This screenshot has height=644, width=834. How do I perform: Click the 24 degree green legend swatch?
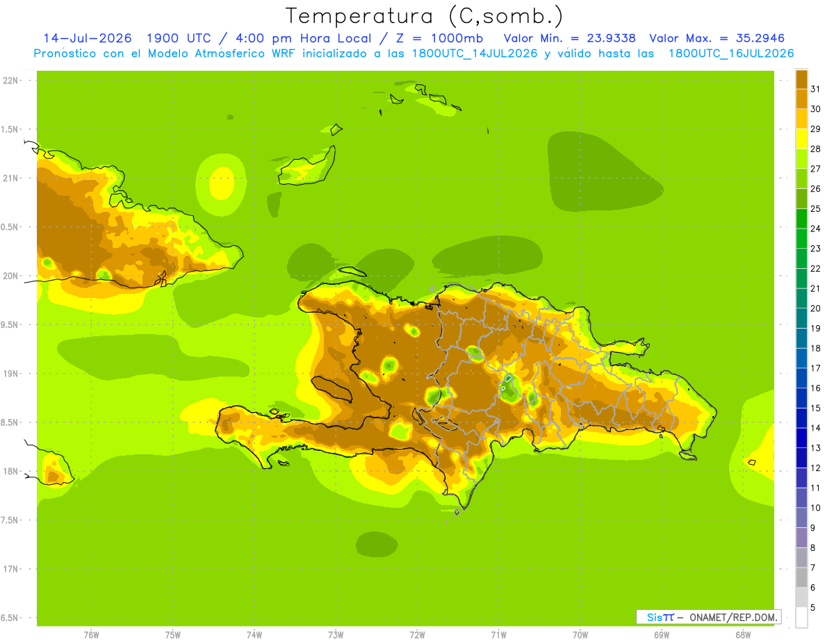(801, 218)
